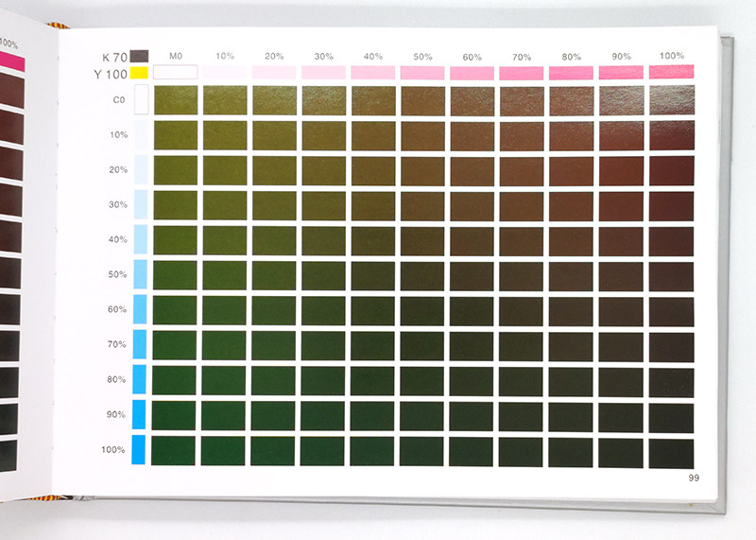Select the cyan 100% side swatch
756x540 pixels.
click(x=138, y=450)
